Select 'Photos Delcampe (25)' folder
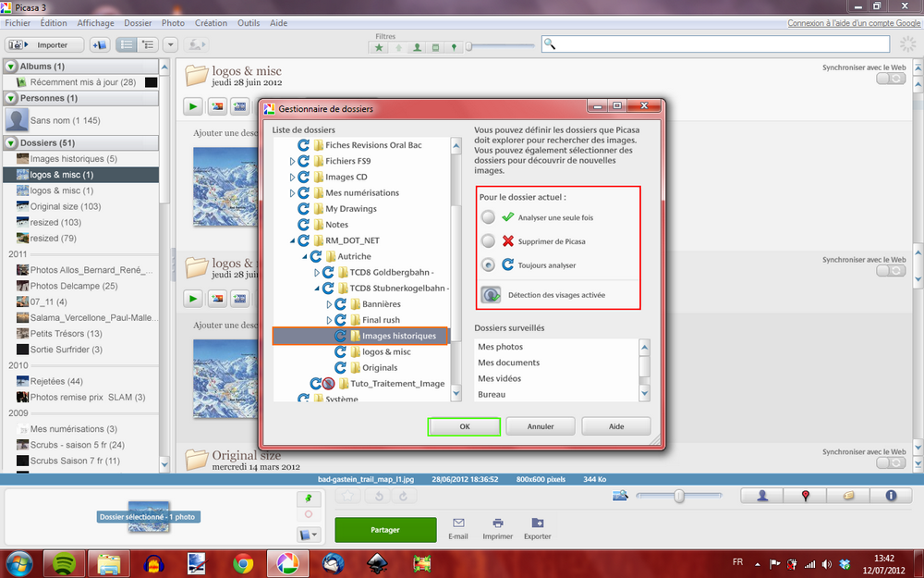The image size is (924, 578). 80,286
